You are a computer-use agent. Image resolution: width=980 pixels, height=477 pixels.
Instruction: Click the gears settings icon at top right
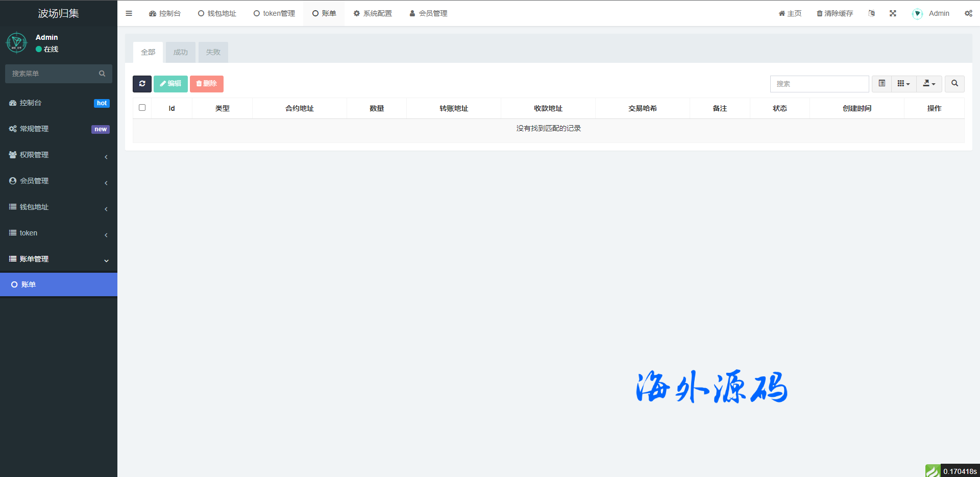(x=968, y=13)
